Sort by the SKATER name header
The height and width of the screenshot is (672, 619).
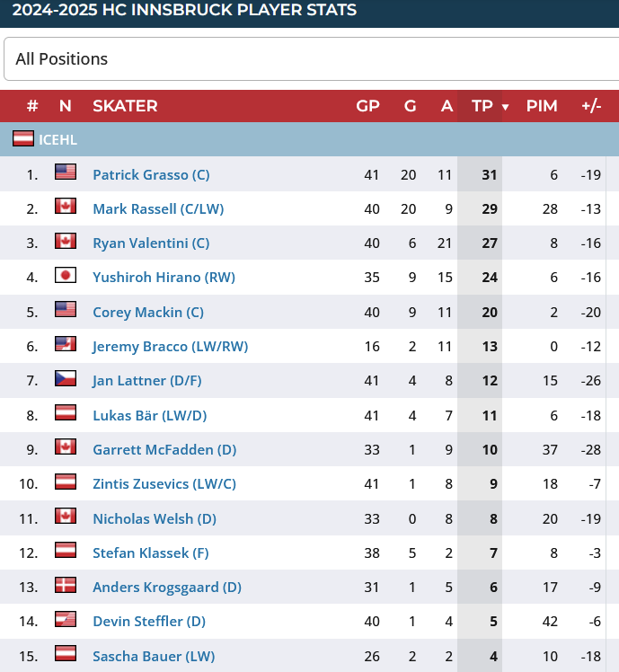coord(125,106)
